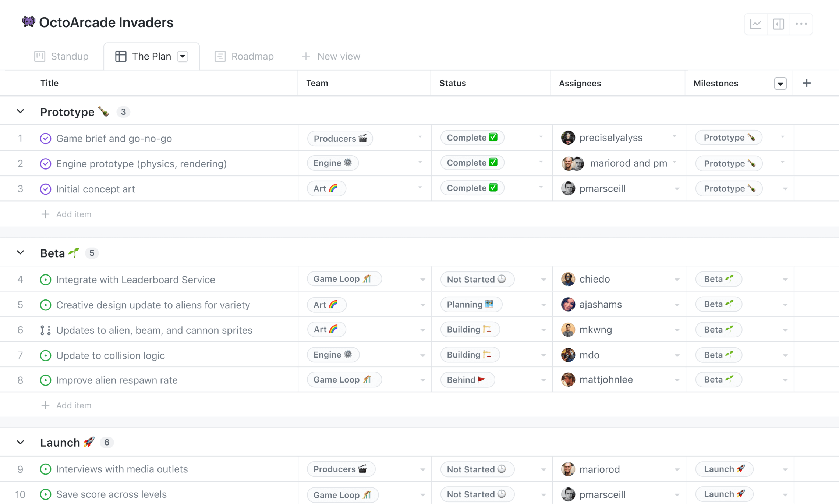Click the plus icon next to New view
This screenshot has width=839, height=504.
point(305,56)
